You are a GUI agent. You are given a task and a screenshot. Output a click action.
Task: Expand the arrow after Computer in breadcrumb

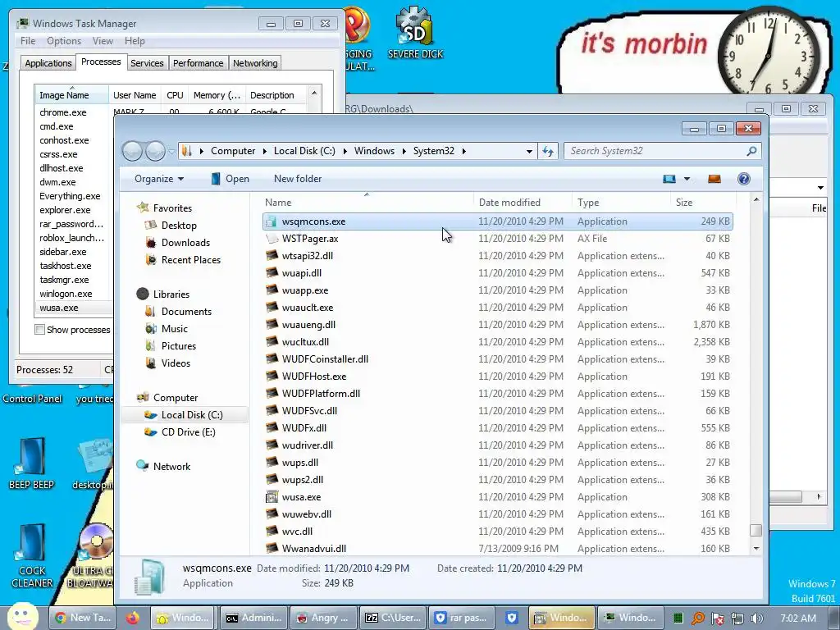[x=265, y=151]
